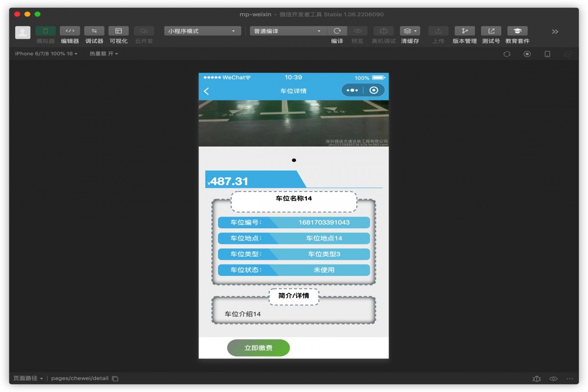Open the >> overflow toolbar menu
588x392 pixels.
coord(555,31)
